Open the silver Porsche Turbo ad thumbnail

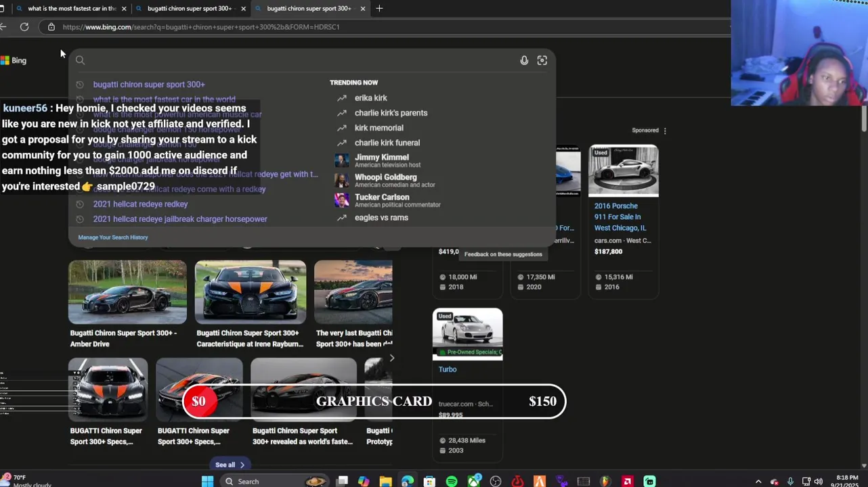click(468, 334)
